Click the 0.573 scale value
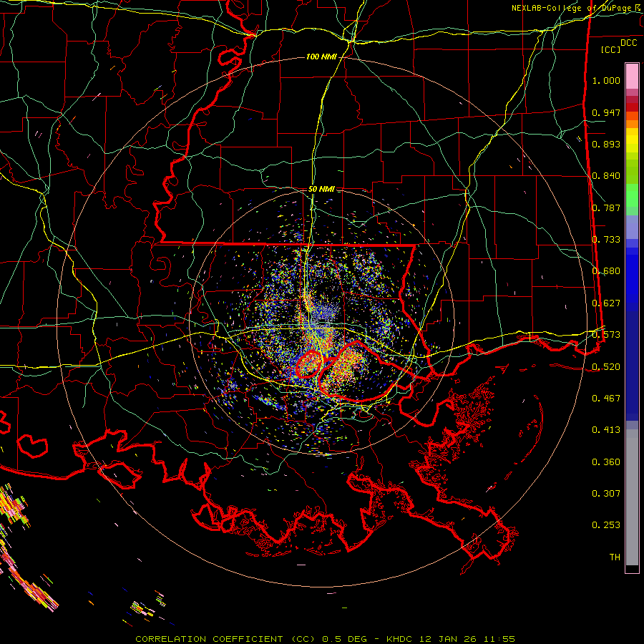This screenshot has width=644, height=644. [606, 335]
